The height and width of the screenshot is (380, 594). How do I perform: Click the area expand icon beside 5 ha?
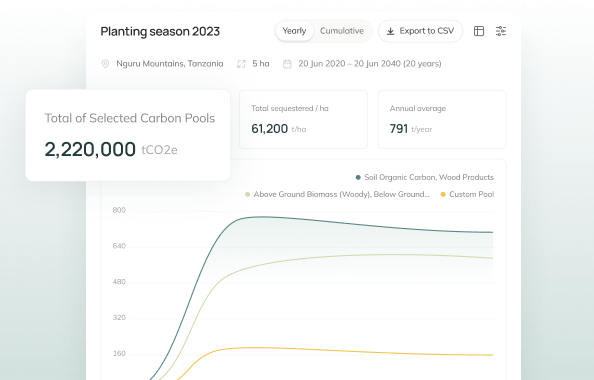[x=241, y=64]
